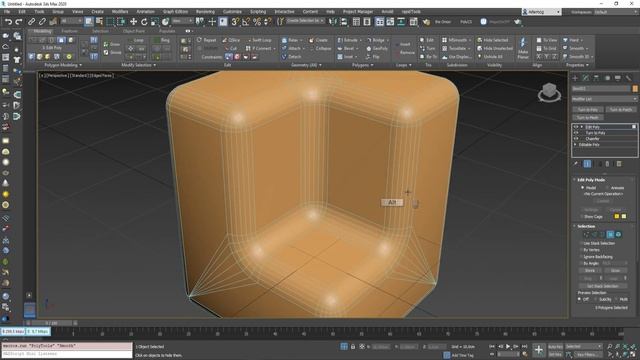Click the object name input field

[601, 88]
